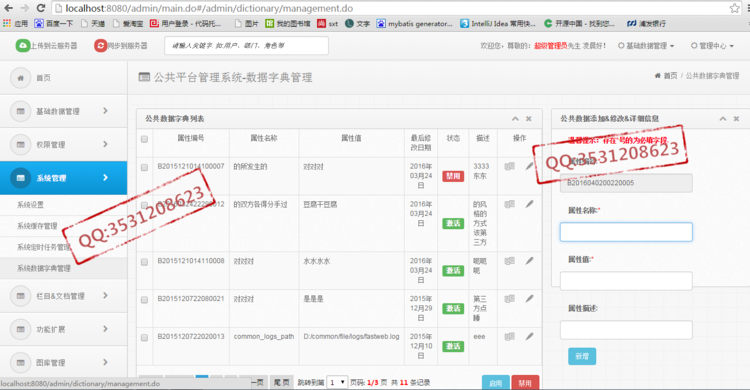Open the 系统设置 submenu item

(x=30, y=205)
